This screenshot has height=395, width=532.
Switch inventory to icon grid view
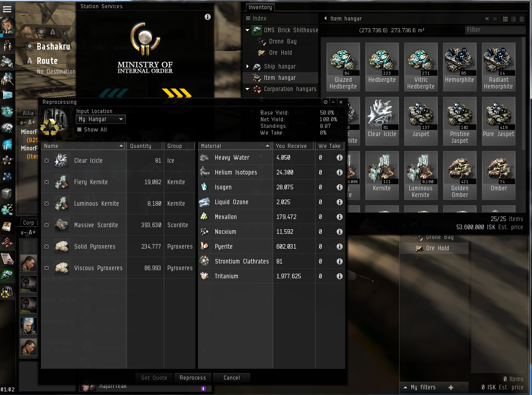(x=505, y=19)
